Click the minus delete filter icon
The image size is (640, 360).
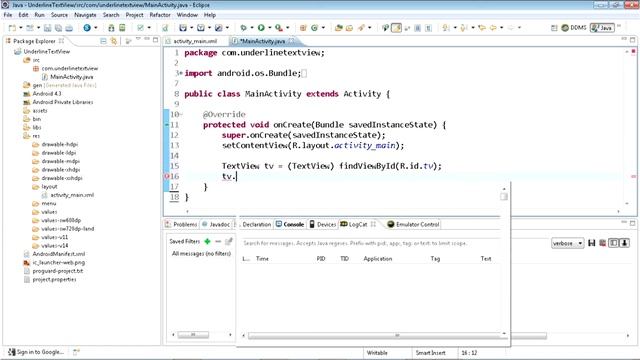click(x=218, y=241)
